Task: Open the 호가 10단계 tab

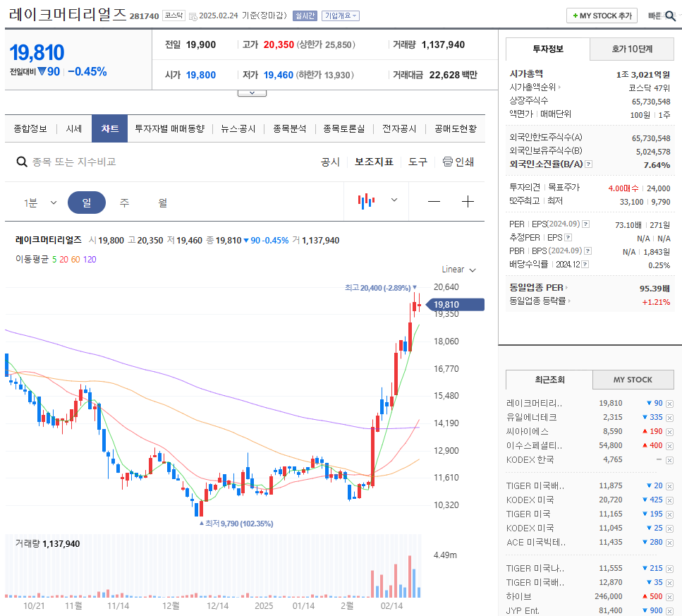Action: [x=632, y=49]
